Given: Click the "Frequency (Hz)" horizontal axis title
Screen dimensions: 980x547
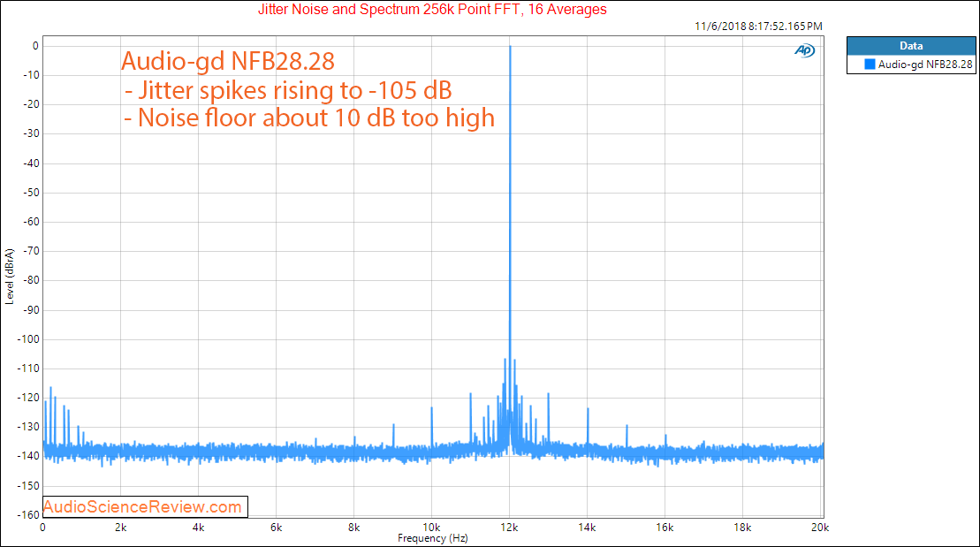Looking at the screenshot, I should pos(432,538).
